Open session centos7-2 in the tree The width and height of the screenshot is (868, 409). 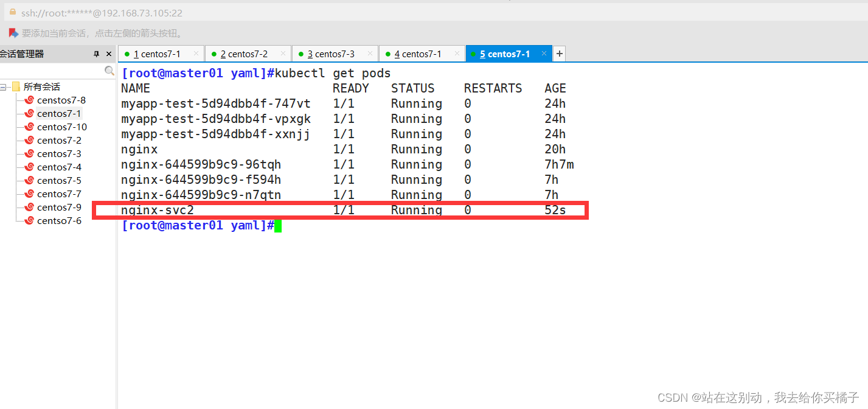59,140
